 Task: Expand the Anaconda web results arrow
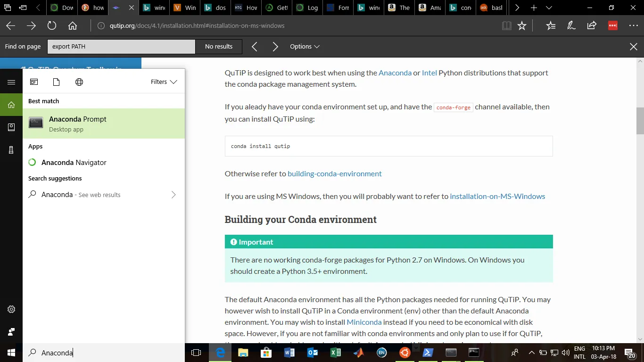pos(173,195)
